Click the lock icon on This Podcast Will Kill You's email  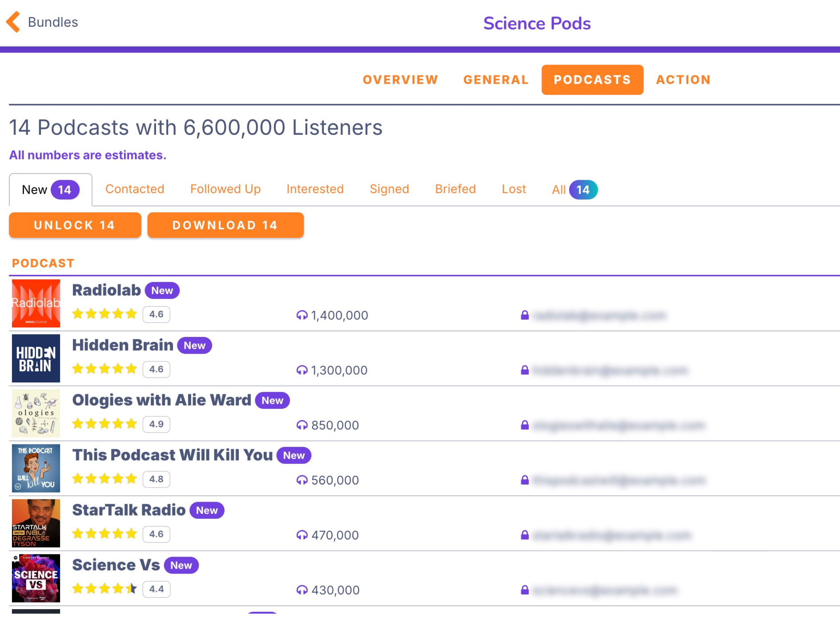pyautogui.click(x=525, y=480)
